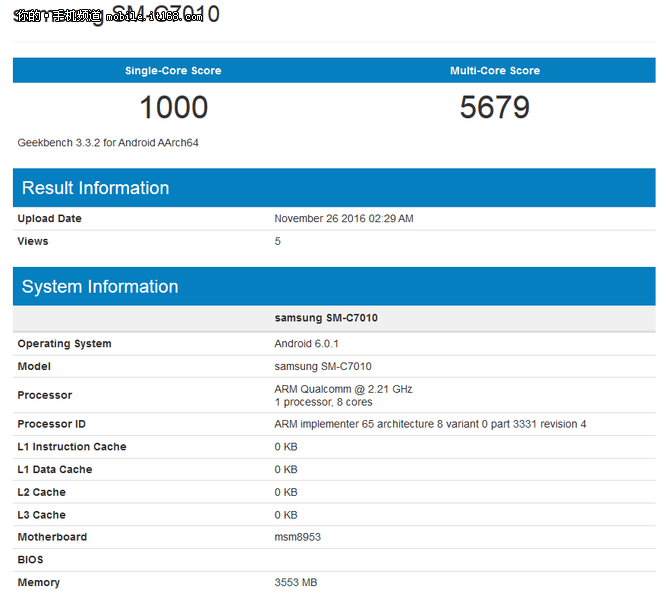Click the Operating System label
This screenshot has width=670, height=602.
click(65, 344)
